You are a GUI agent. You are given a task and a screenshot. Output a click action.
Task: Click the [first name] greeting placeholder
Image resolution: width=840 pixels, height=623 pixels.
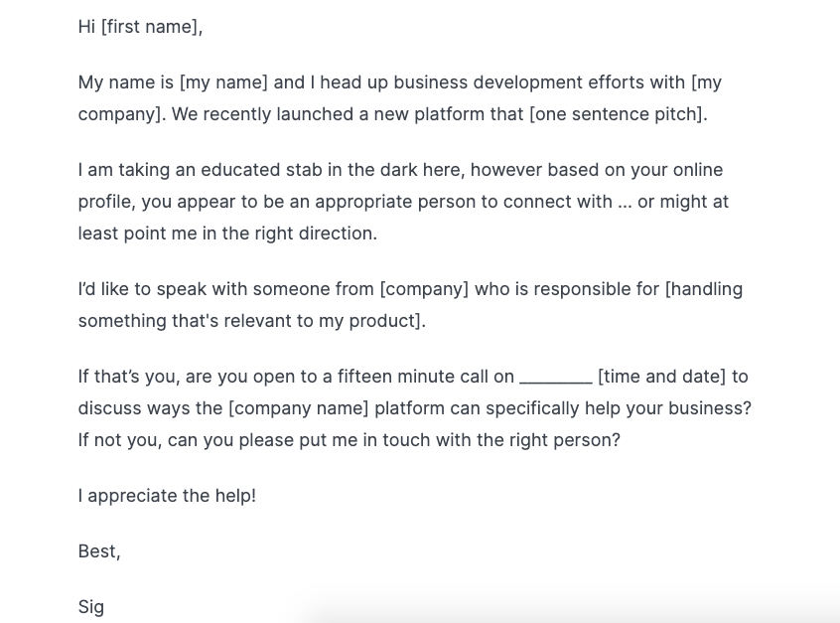(150, 27)
